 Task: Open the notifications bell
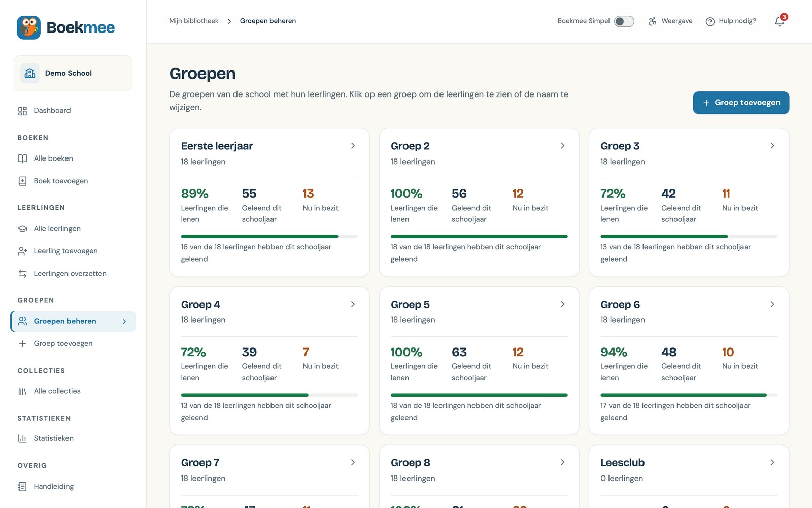[780, 21]
